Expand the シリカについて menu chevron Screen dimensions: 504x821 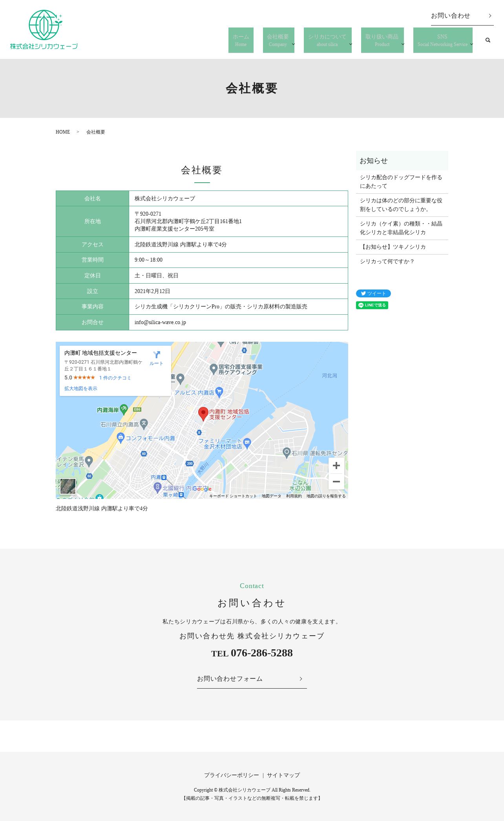(x=351, y=44)
